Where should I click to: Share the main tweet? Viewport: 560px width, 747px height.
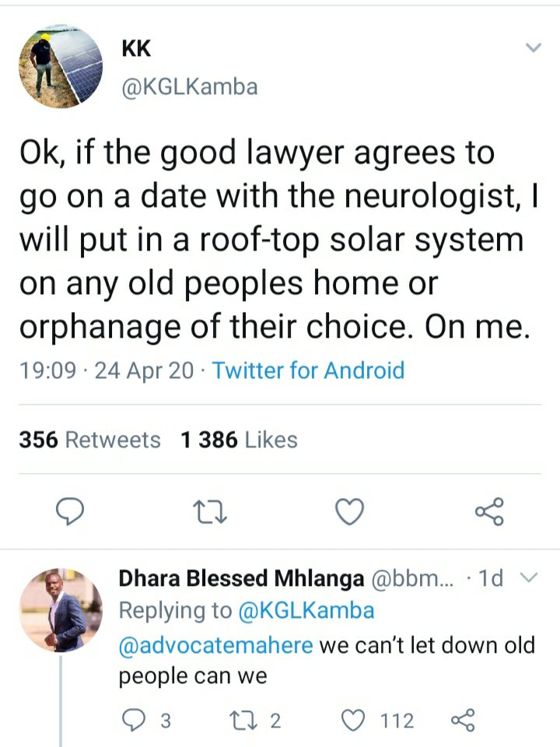coord(489,511)
